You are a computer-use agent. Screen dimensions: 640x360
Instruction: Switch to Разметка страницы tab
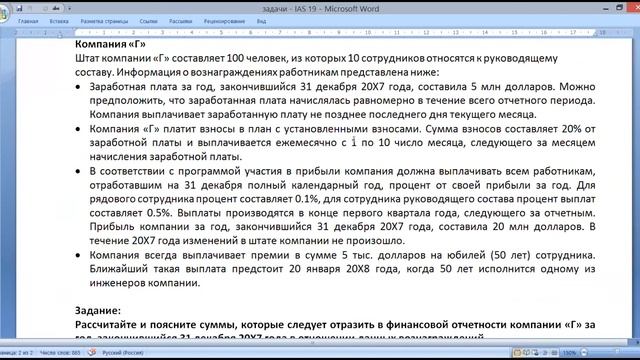pyautogui.click(x=104, y=21)
